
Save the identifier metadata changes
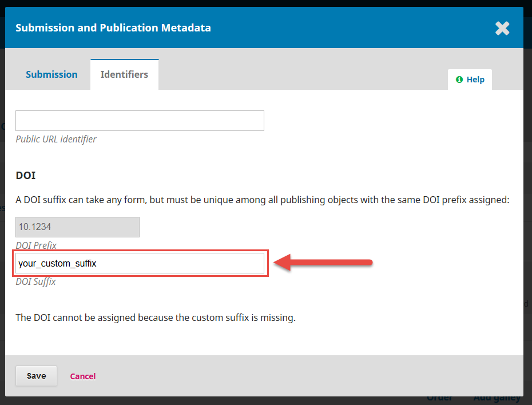coord(36,376)
